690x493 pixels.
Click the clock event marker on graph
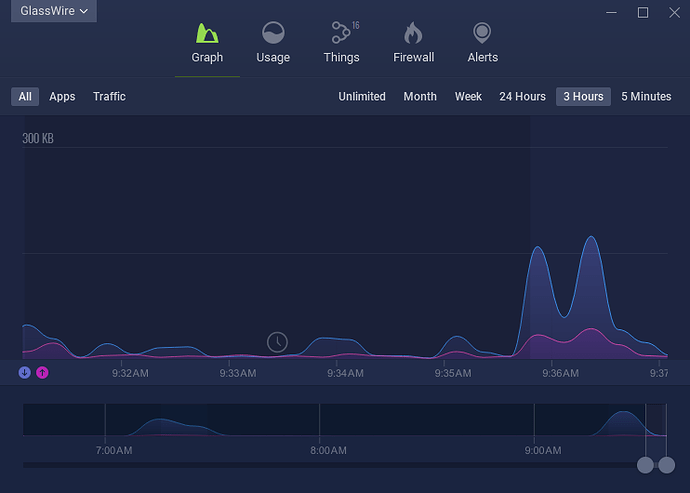coord(277,342)
